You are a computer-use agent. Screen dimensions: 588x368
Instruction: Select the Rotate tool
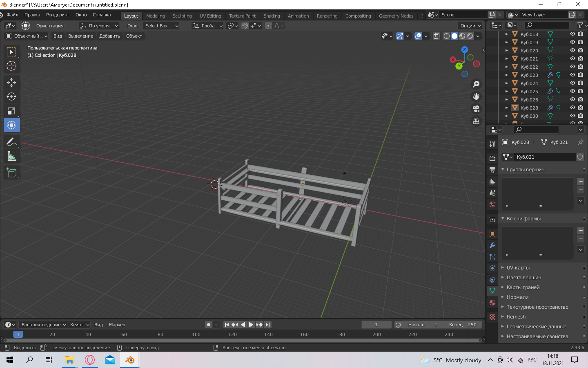point(11,96)
